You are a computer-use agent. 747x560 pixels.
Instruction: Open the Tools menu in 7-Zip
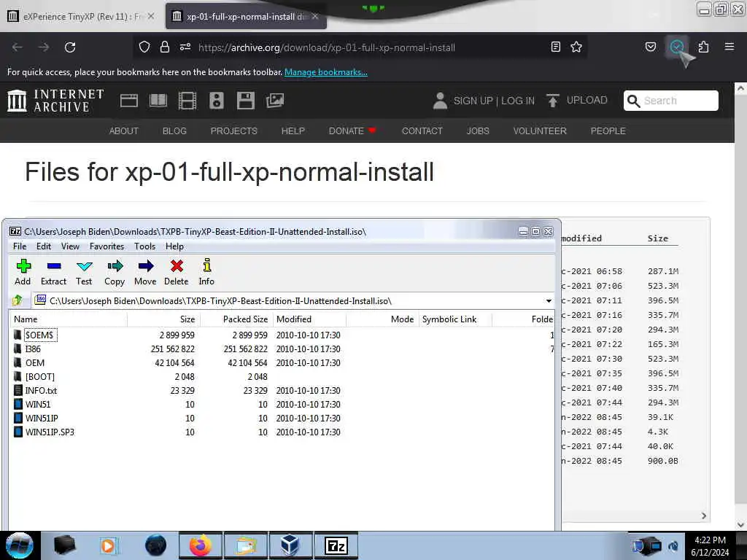(144, 246)
